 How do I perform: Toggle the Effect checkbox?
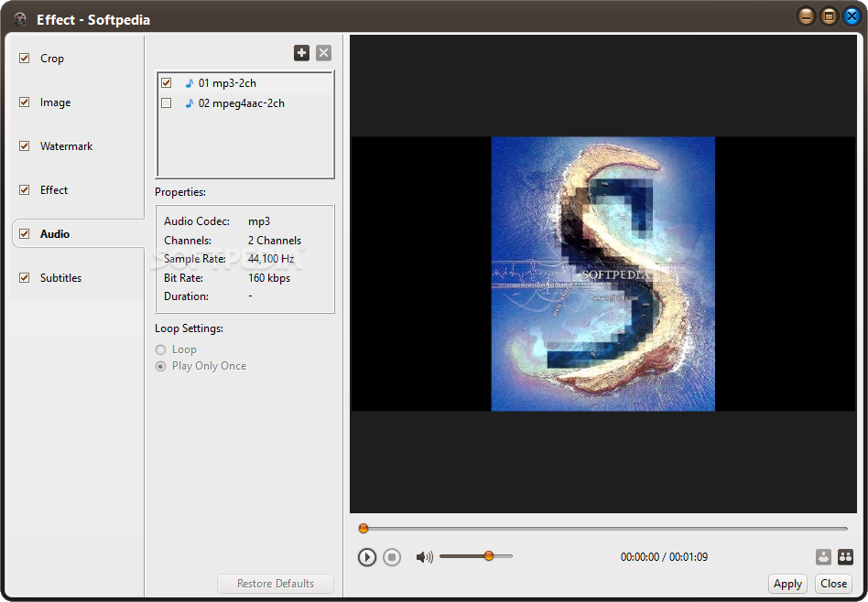pyautogui.click(x=25, y=189)
